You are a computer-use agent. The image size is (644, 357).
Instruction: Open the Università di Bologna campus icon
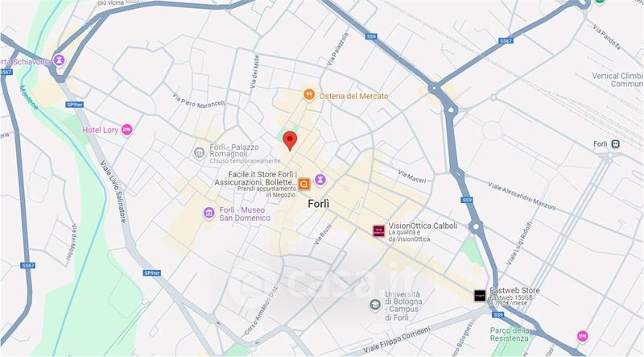click(374, 305)
